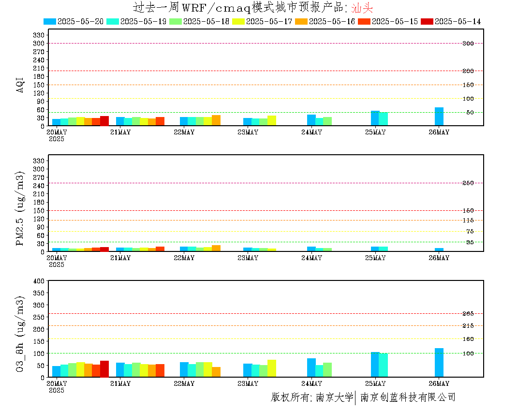Screen dimensions: 532x411
Task: Click the cyan 2025-05-19 legend swatch
Action: (113, 21)
